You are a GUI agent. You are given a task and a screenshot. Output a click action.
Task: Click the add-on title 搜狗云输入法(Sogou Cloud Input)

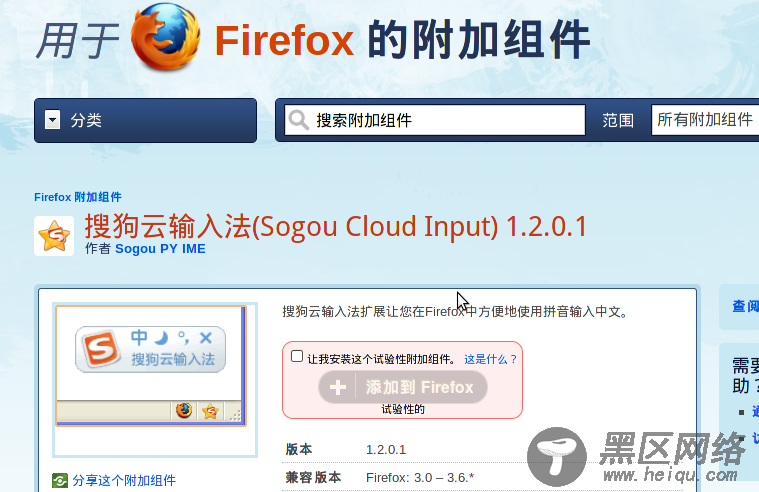click(291, 227)
